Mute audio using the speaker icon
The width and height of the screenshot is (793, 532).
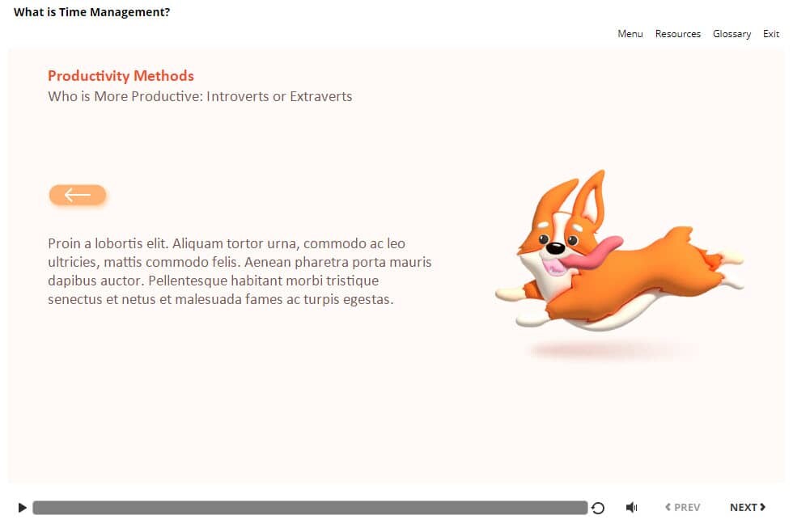[x=631, y=508]
